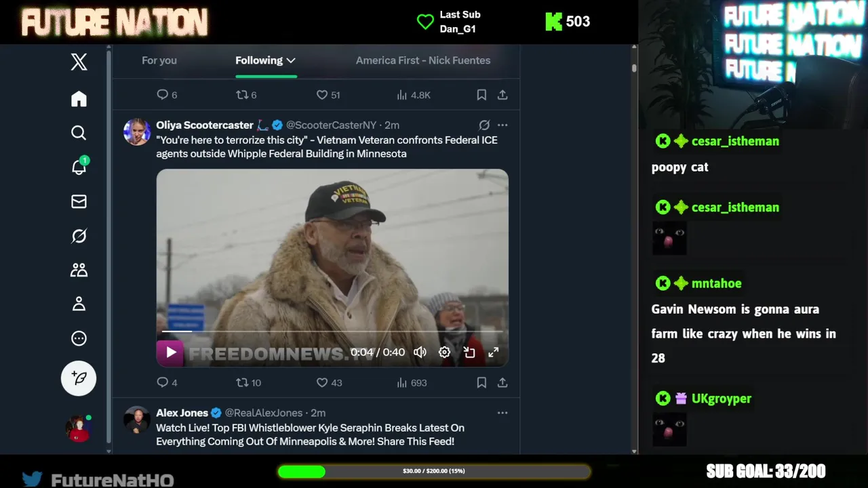This screenshot has width=868, height=488.
Task: Open Scootercaster post text about Vietnam Veteran
Action: [x=327, y=147]
